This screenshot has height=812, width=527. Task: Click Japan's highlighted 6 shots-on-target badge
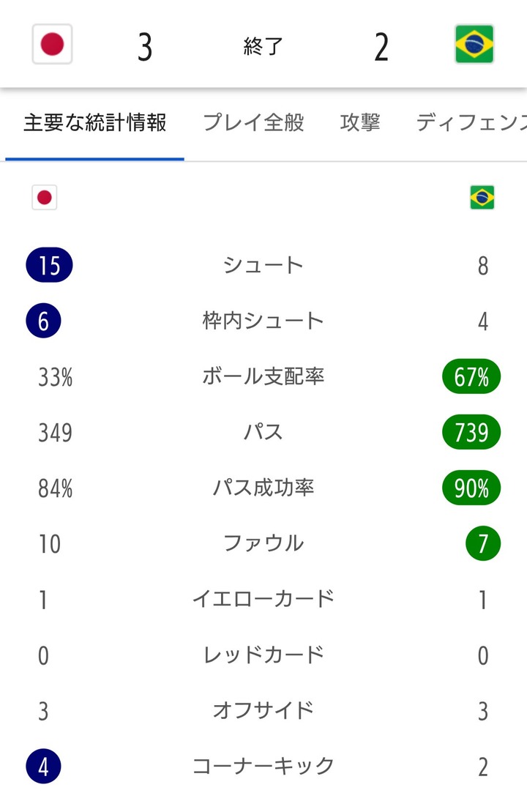coord(43,321)
